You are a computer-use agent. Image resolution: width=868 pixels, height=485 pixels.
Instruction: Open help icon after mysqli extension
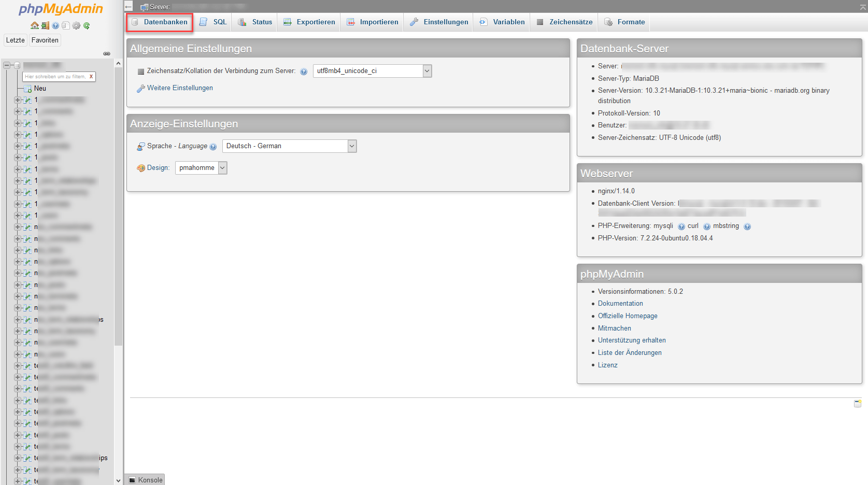[681, 226]
